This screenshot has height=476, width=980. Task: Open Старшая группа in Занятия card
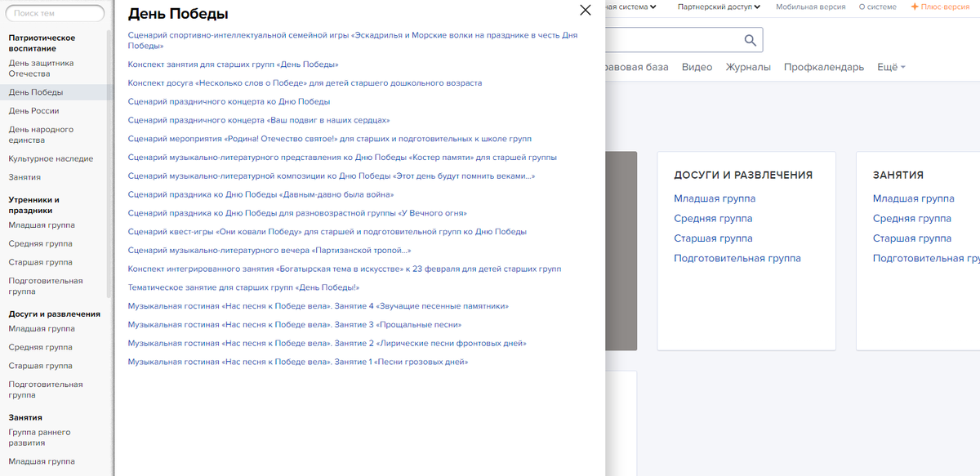click(911, 238)
